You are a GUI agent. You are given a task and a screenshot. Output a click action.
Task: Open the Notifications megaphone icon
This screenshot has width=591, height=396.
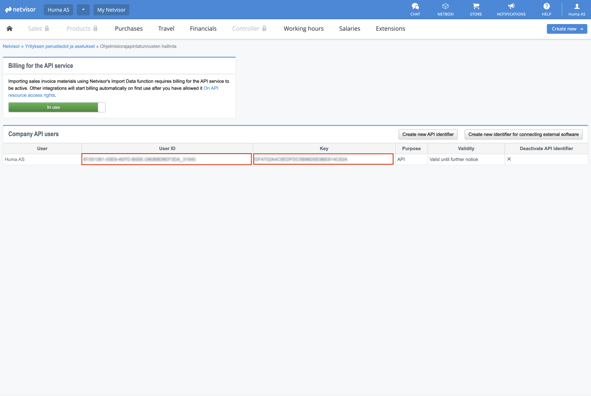[x=511, y=9]
